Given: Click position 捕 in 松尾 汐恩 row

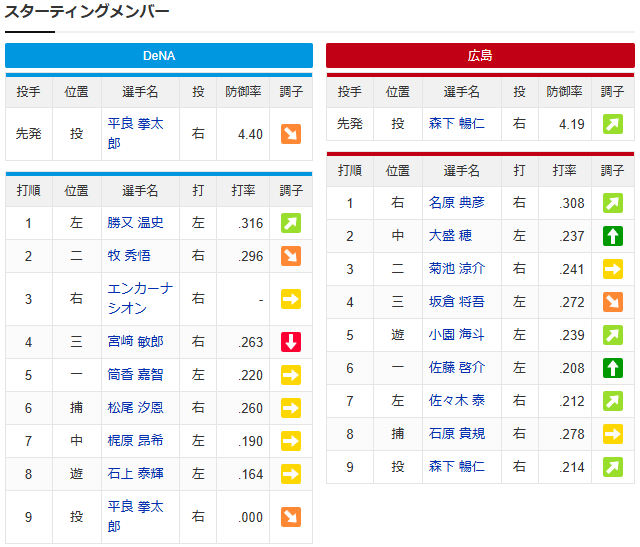Looking at the screenshot, I should click(x=76, y=407).
